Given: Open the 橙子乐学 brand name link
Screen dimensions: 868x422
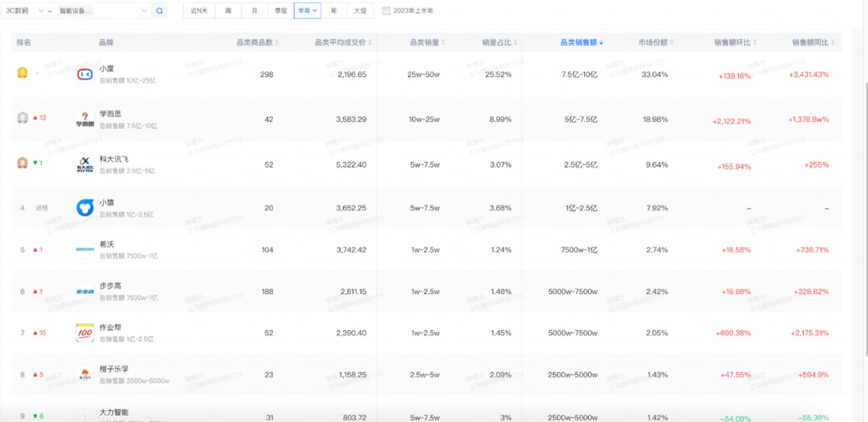Looking at the screenshot, I should pos(114,369).
